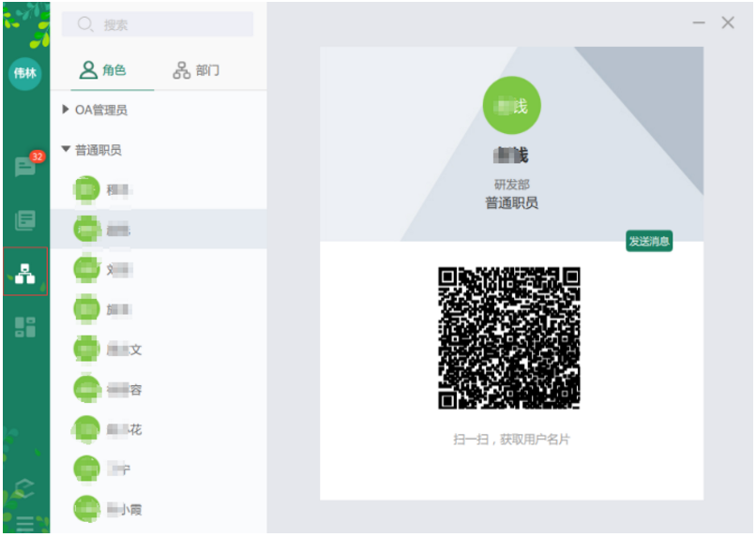Switch to the 角色 tab

click(x=102, y=70)
